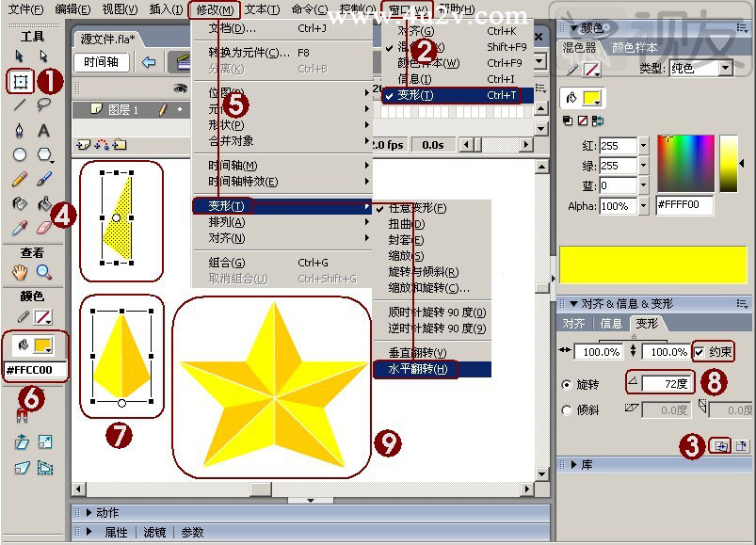Click the brightness slider beside the color spectrum

tap(729, 164)
